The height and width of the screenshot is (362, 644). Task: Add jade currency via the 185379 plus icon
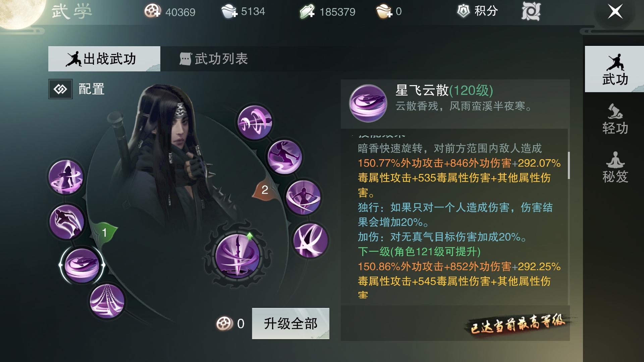click(307, 11)
